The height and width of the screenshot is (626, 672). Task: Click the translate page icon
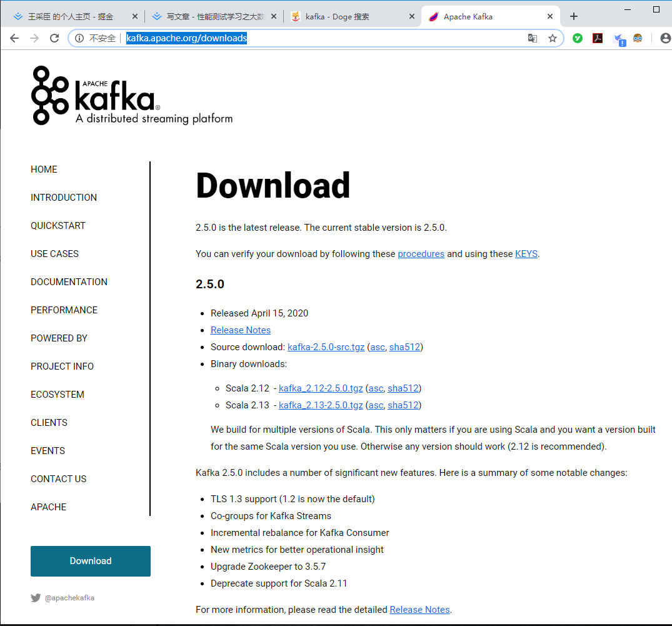click(532, 38)
